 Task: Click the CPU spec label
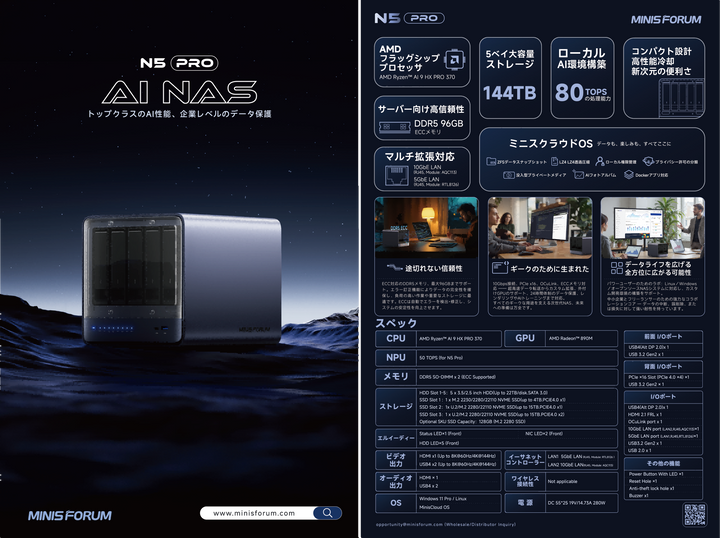pyautogui.click(x=396, y=339)
